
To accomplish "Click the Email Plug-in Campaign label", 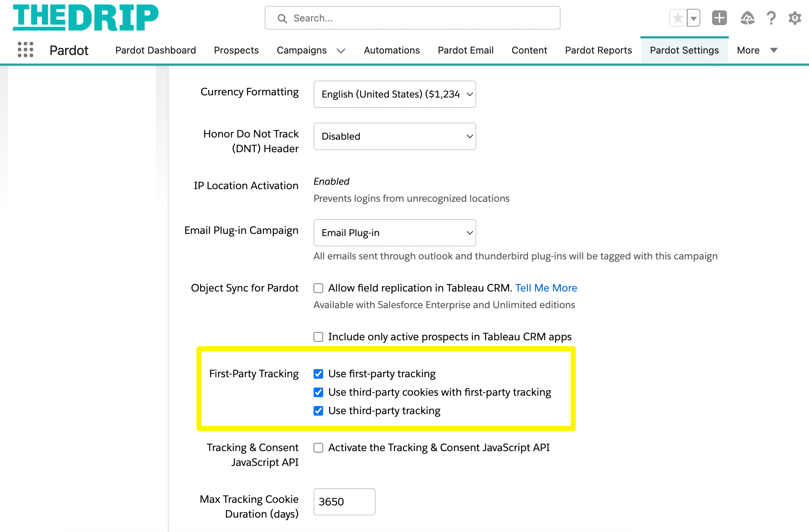I will pyautogui.click(x=241, y=230).
